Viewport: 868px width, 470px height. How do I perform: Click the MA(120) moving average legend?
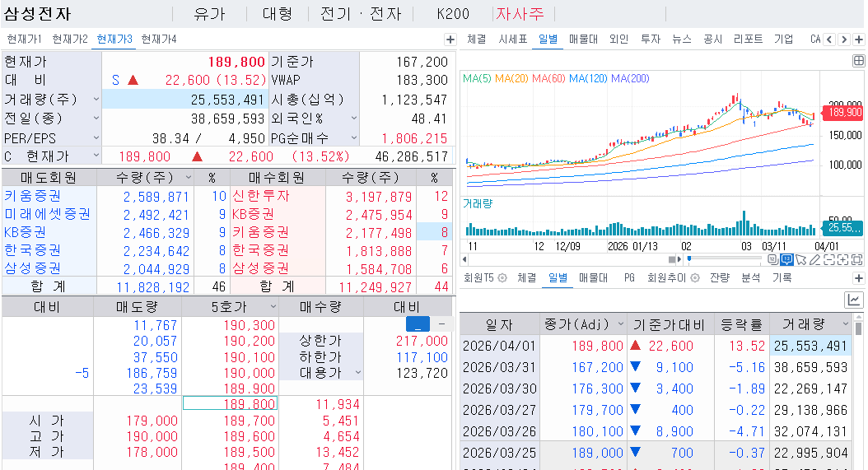pos(589,79)
